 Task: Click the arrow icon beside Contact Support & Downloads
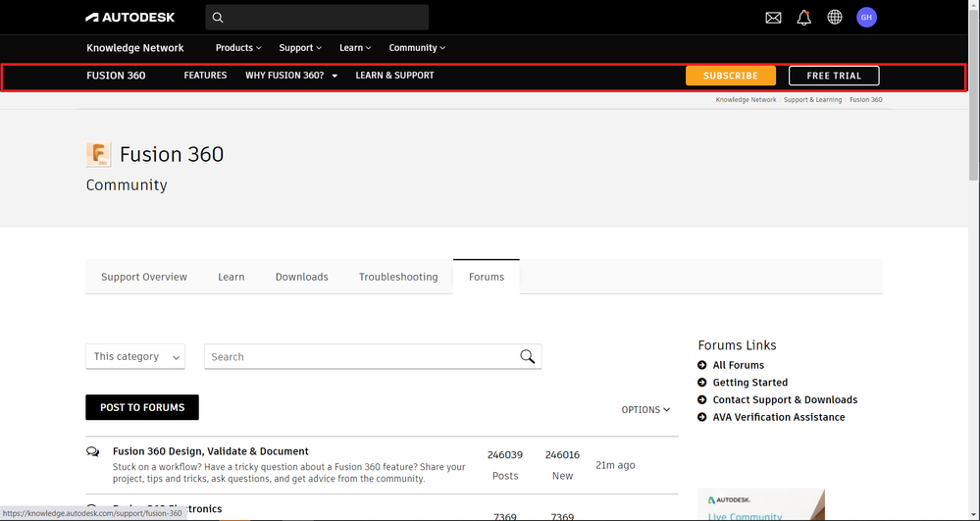(701, 399)
